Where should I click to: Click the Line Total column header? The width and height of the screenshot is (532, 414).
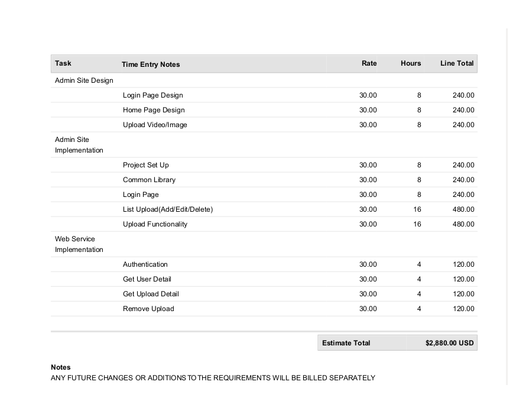tap(457, 63)
